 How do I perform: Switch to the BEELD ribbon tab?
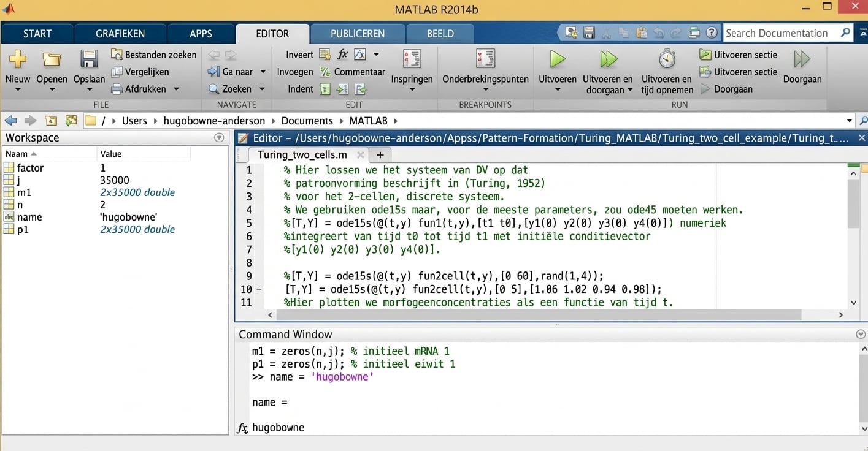440,34
